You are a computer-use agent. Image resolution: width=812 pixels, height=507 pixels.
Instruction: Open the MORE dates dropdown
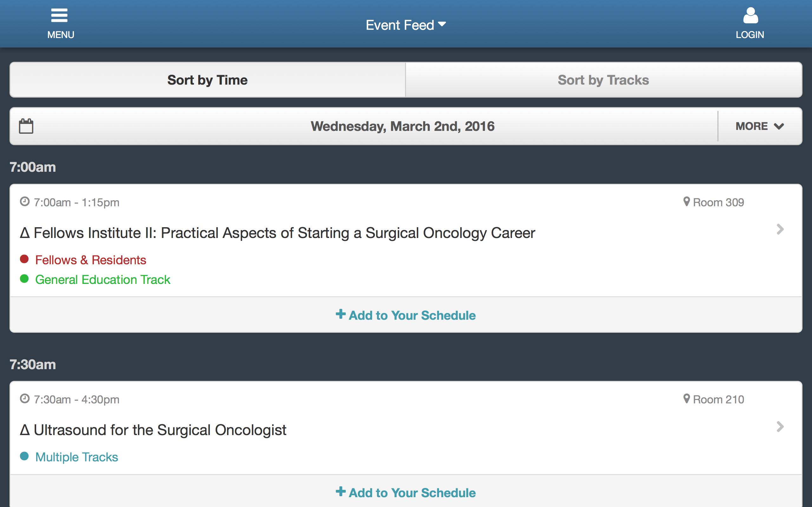[760, 126]
